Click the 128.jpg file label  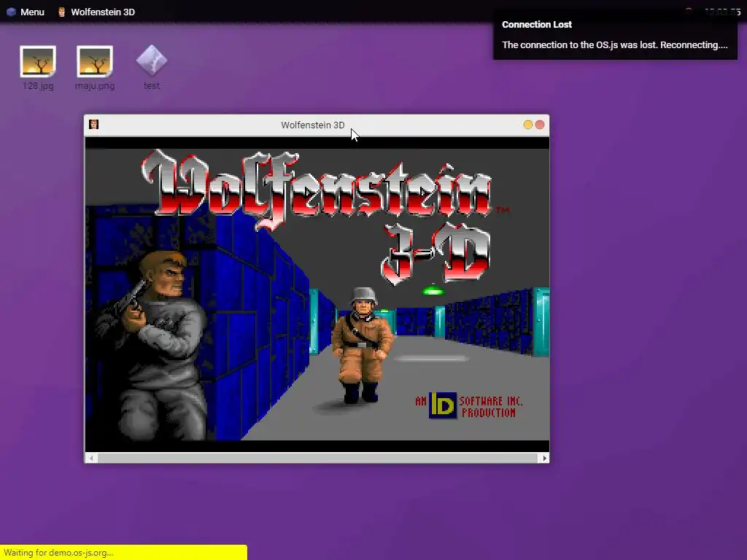tap(38, 86)
